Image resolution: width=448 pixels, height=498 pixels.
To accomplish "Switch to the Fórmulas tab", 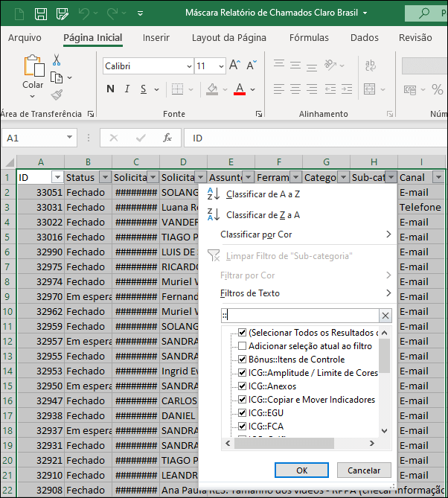I will [309, 38].
